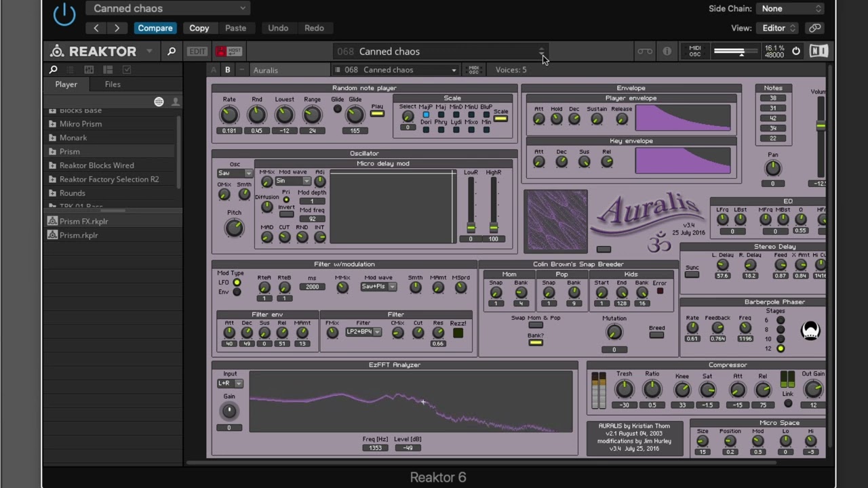Toggle the Rezz! filter button
This screenshot has height=488, width=868.
pyautogui.click(x=458, y=333)
